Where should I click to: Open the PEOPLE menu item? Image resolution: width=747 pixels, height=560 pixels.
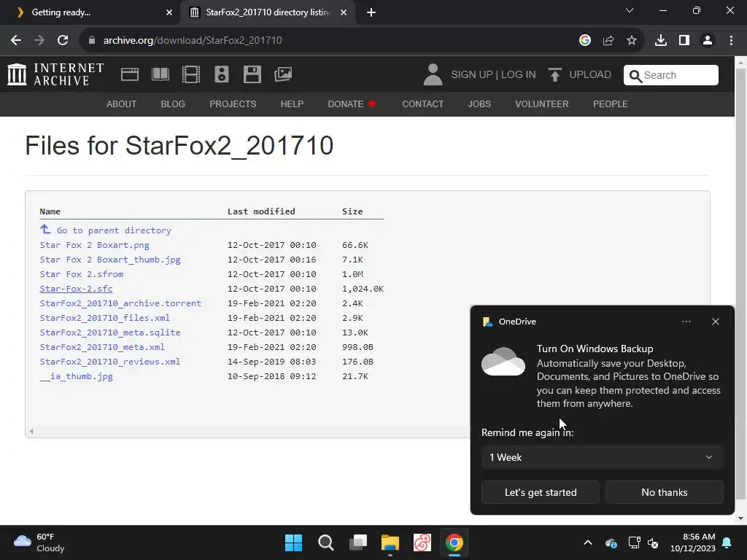point(611,104)
